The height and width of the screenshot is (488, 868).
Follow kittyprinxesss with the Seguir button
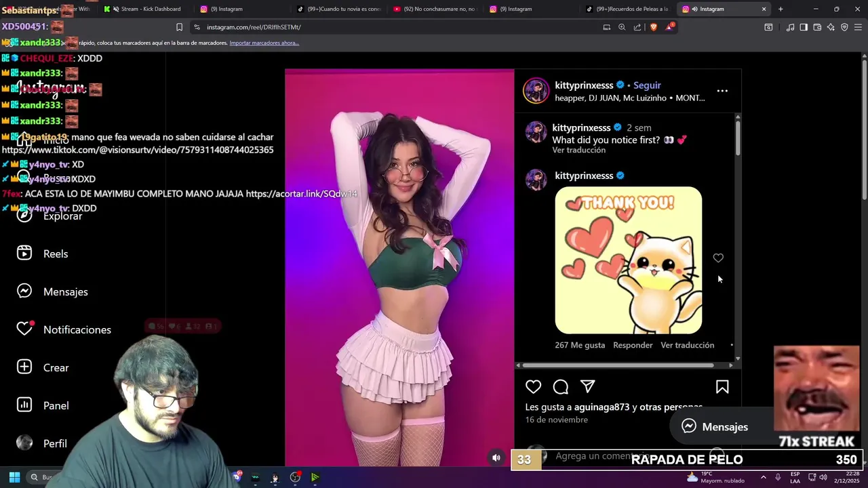(x=647, y=85)
